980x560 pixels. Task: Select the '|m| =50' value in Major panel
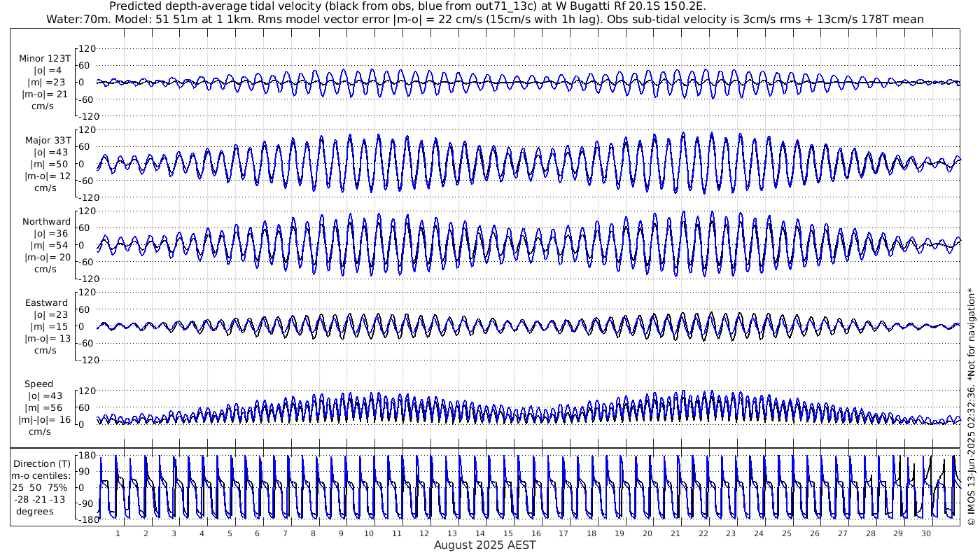coord(48,164)
